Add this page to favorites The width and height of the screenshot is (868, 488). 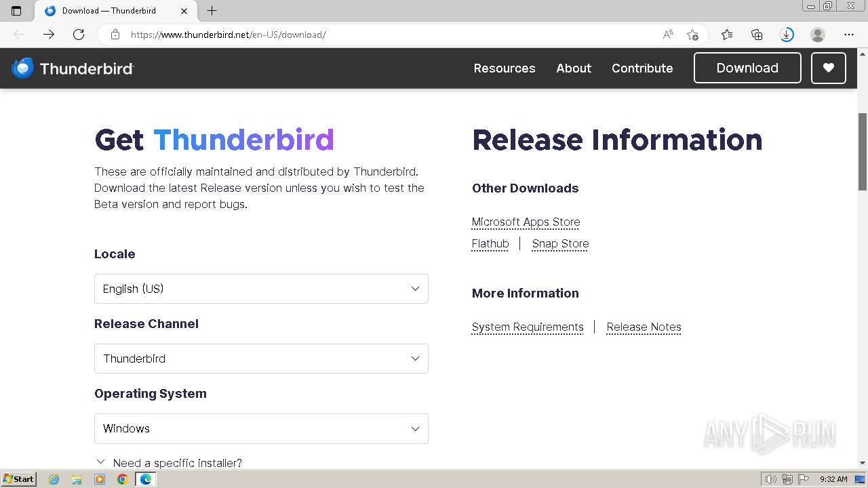pyautogui.click(x=692, y=35)
